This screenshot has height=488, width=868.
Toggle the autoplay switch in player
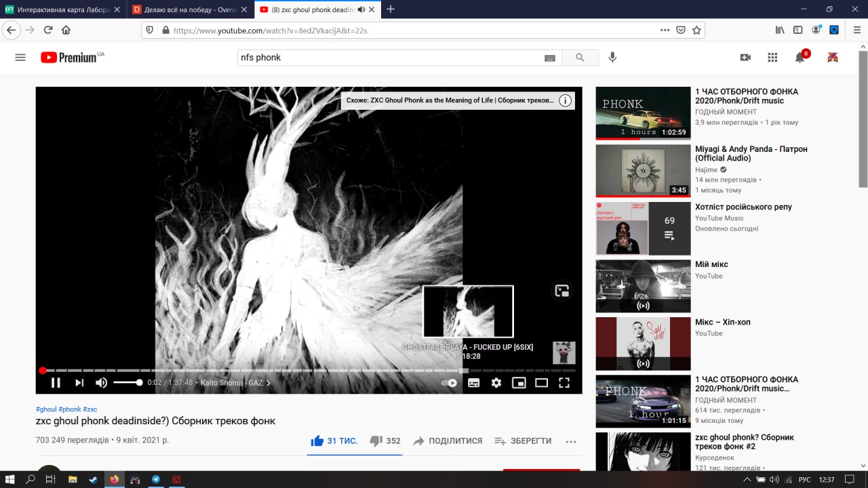[x=450, y=383]
